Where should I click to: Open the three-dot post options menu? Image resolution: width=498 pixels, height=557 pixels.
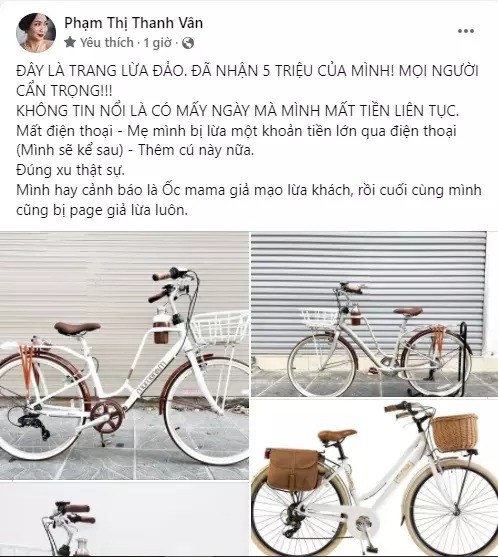tap(466, 31)
